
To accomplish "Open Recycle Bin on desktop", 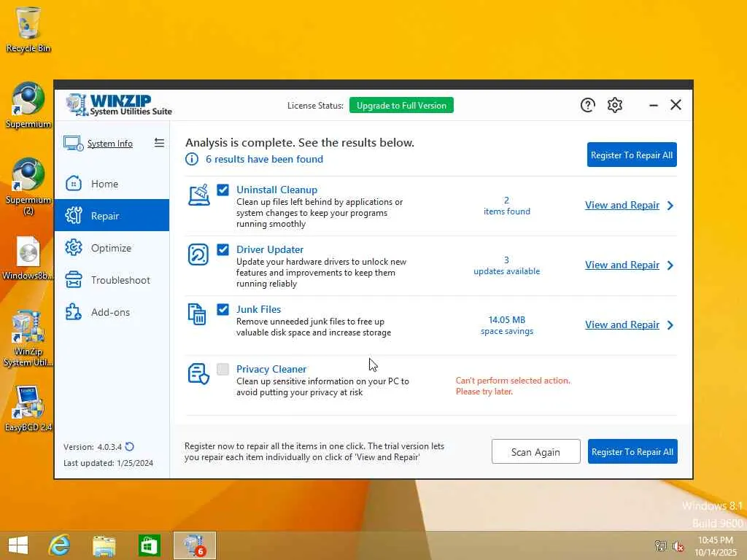I will 28,29.
